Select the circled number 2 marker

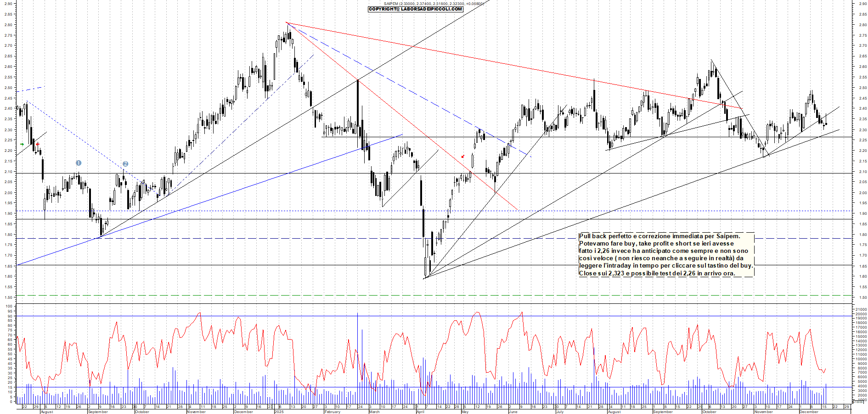click(125, 164)
